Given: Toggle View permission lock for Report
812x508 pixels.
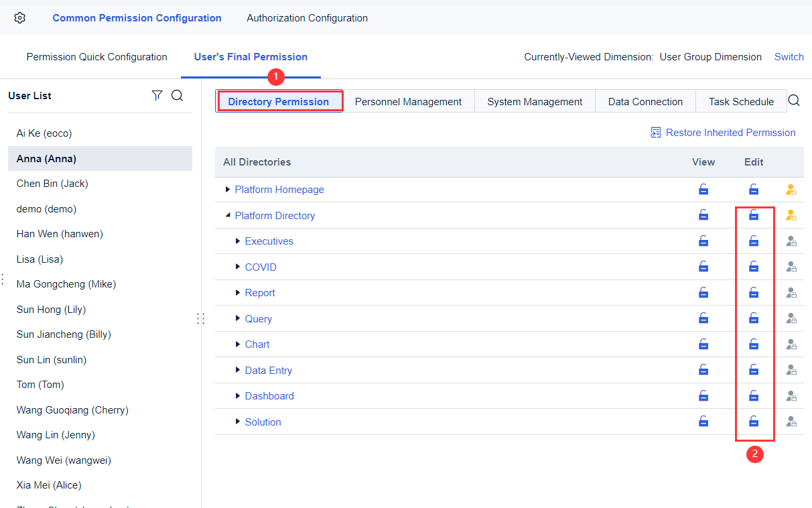Looking at the screenshot, I should coord(703,293).
